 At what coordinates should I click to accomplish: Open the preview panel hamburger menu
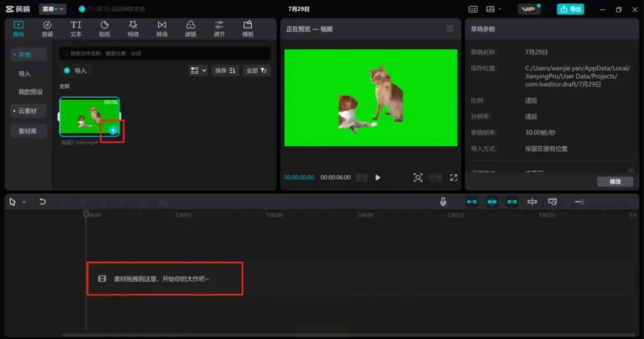point(450,29)
